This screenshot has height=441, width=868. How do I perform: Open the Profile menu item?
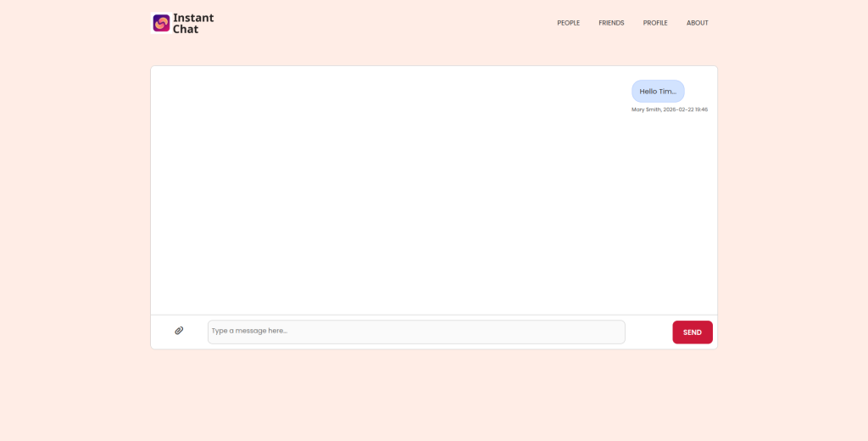(x=655, y=23)
